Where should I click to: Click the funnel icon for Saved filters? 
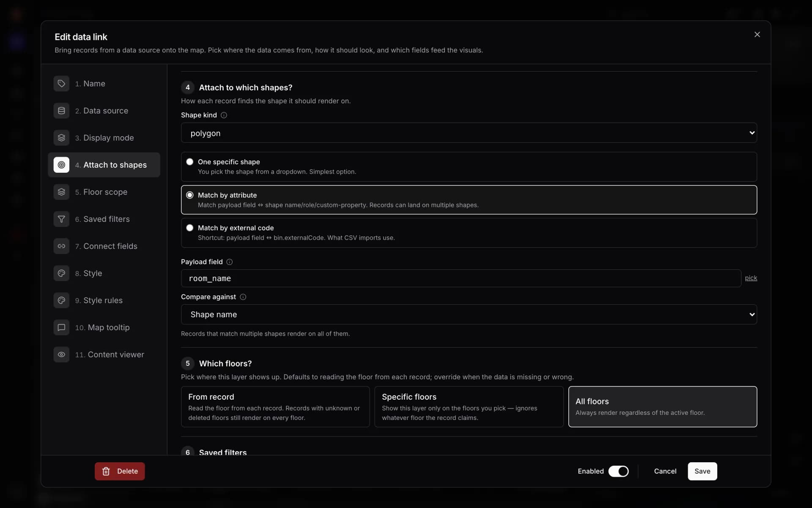(61, 219)
